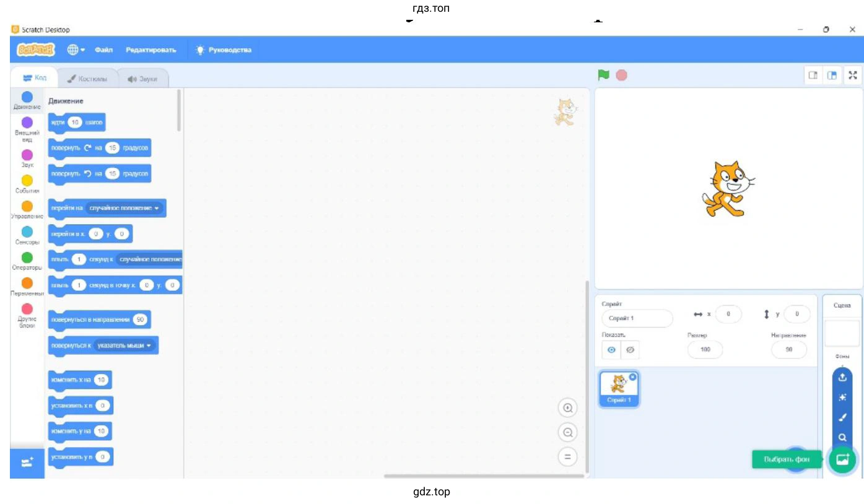Click the Руководства tutorials button
The image size is (864, 504).
coord(224,50)
